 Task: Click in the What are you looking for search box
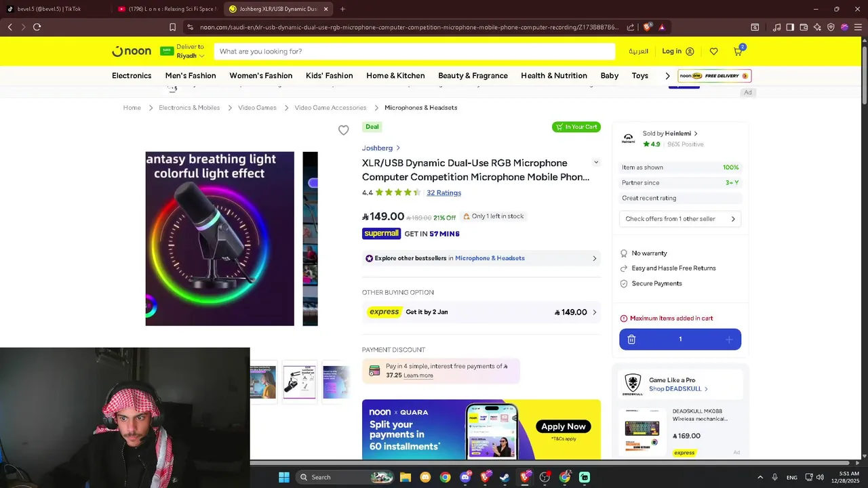pos(414,52)
